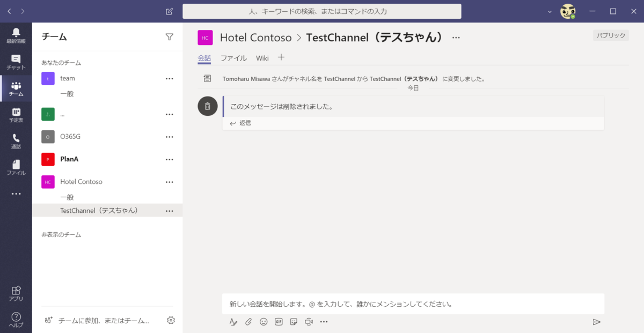Send the message with the send icon

click(597, 322)
